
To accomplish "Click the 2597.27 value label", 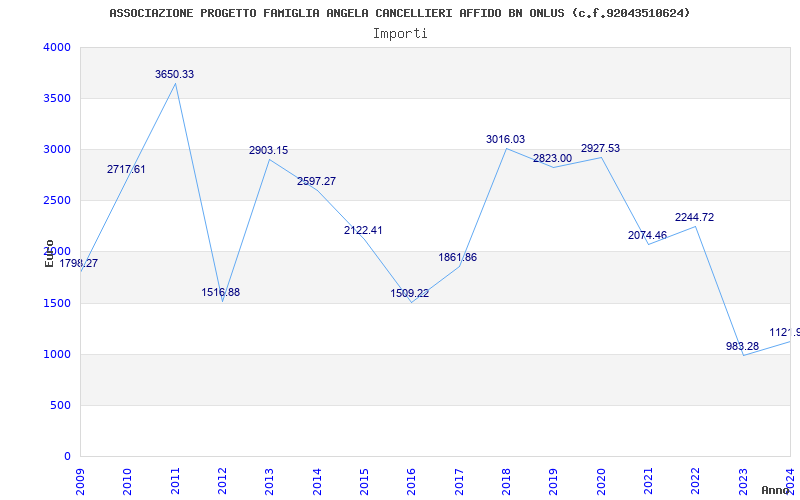I will point(316,181).
